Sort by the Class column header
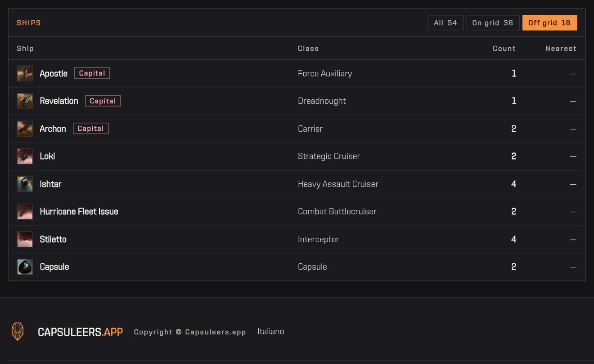Image resolution: width=594 pixels, height=364 pixels. click(308, 49)
